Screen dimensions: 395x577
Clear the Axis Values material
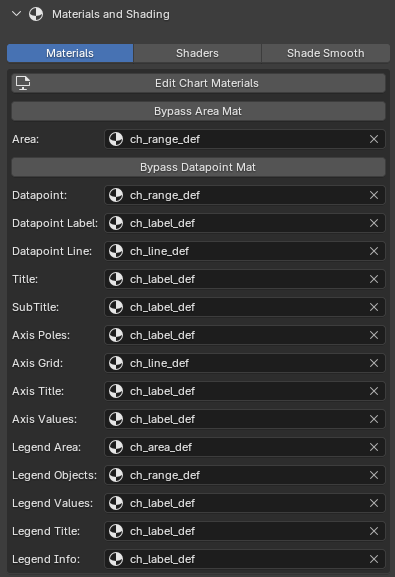374,419
